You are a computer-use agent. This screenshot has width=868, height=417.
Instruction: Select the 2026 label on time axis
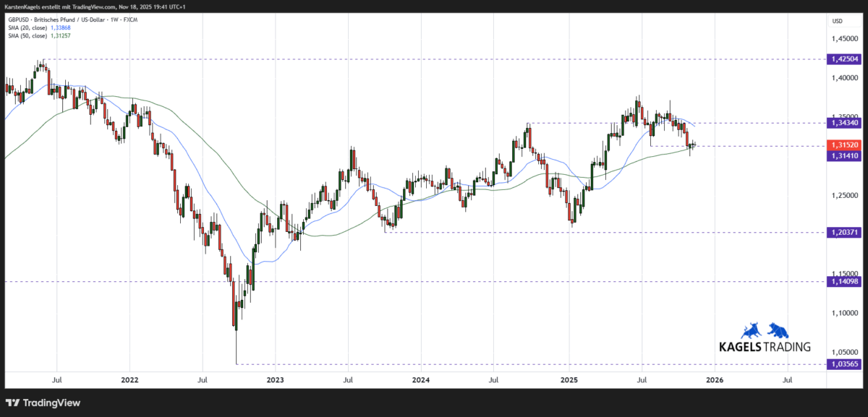tap(715, 379)
